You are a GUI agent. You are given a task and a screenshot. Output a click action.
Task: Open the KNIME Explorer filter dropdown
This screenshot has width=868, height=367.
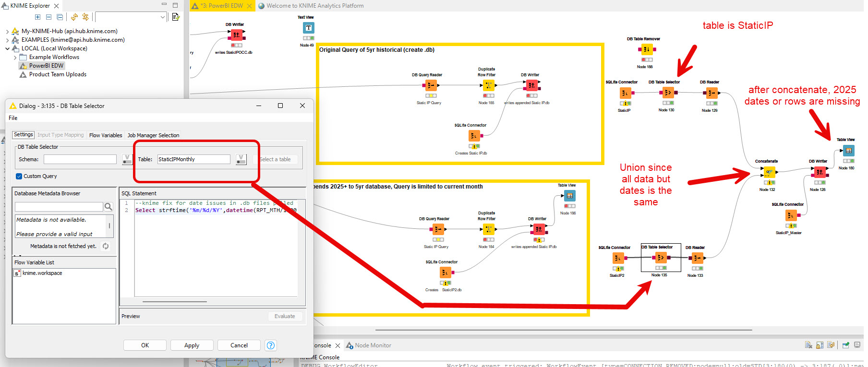click(x=162, y=17)
